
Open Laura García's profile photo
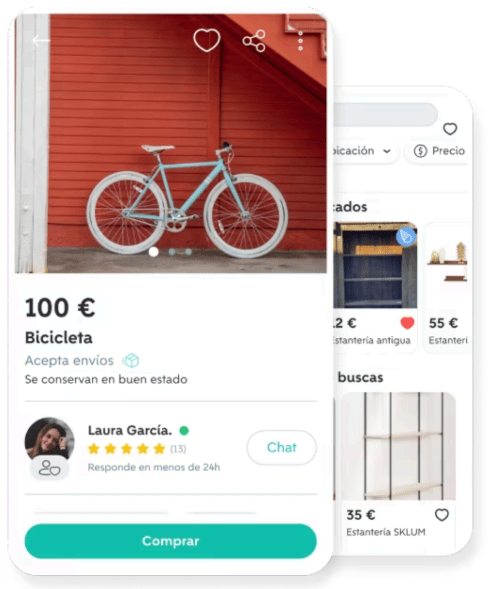[49, 439]
